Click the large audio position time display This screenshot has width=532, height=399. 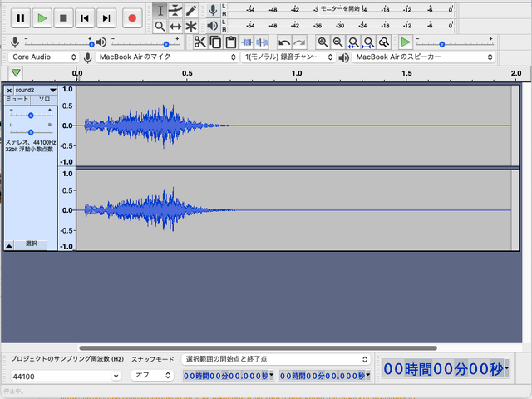pos(443,369)
